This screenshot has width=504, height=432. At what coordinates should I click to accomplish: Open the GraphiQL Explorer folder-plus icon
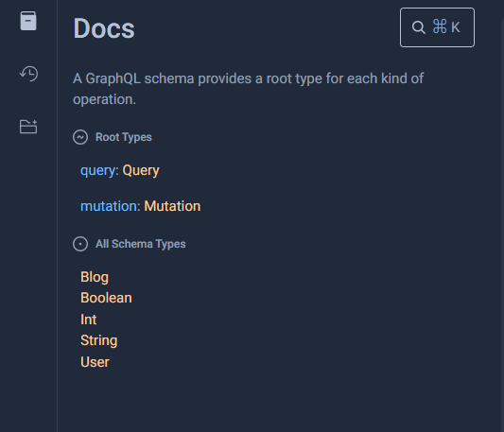pyautogui.click(x=28, y=127)
